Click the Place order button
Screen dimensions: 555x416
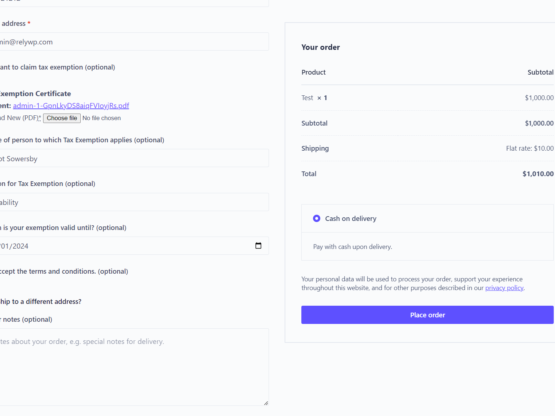[427, 315]
